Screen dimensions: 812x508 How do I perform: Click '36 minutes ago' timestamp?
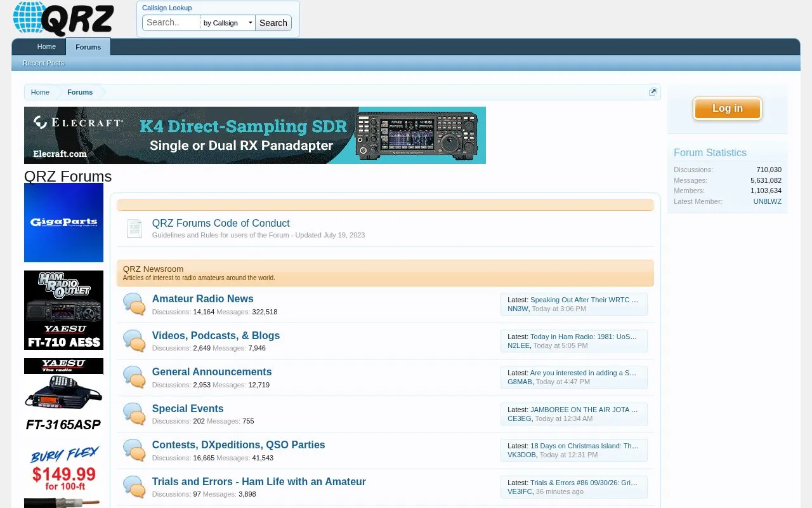[x=560, y=491]
